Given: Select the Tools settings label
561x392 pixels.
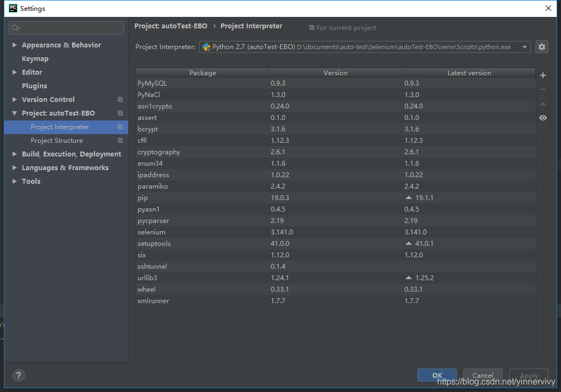Looking at the screenshot, I should (31, 181).
